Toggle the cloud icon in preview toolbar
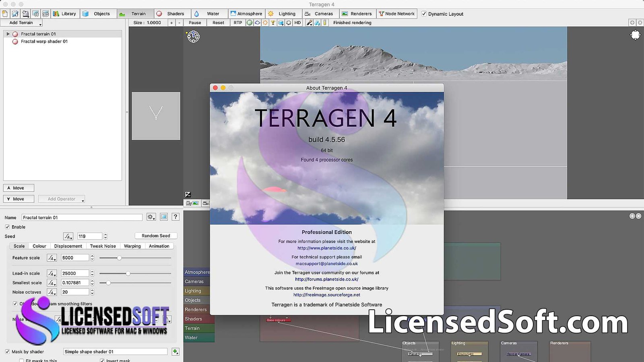The width and height of the screenshot is (644, 362). point(258,23)
